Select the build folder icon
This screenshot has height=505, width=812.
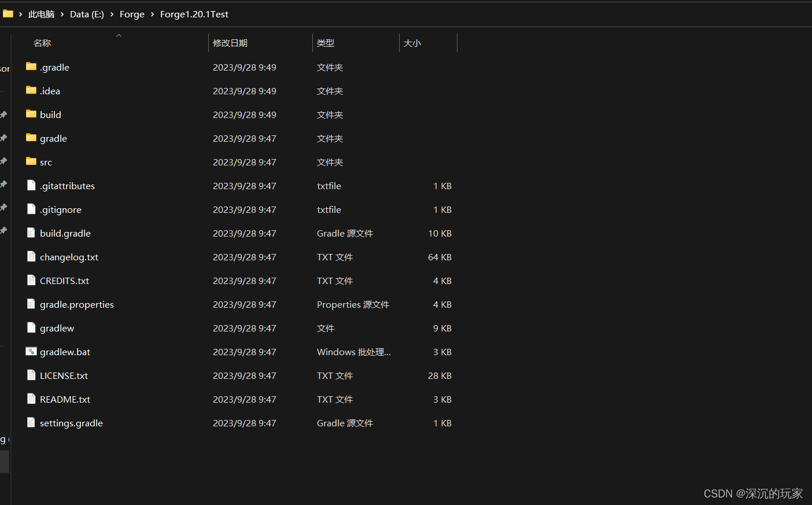(31, 114)
